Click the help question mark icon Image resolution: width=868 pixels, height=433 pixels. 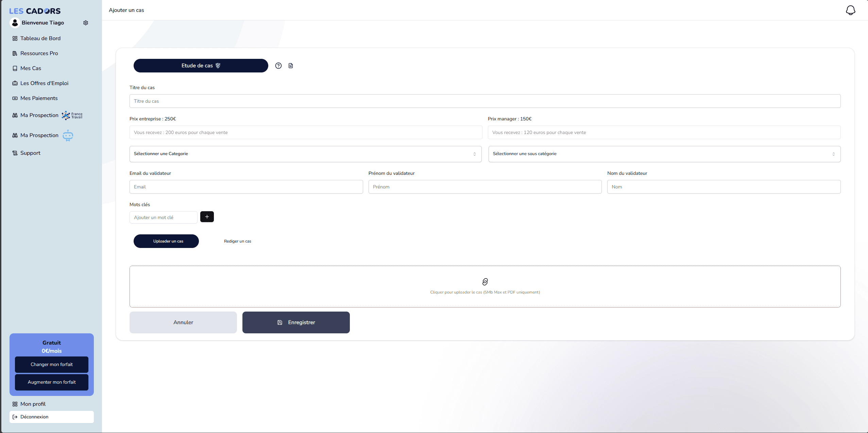(x=278, y=66)
